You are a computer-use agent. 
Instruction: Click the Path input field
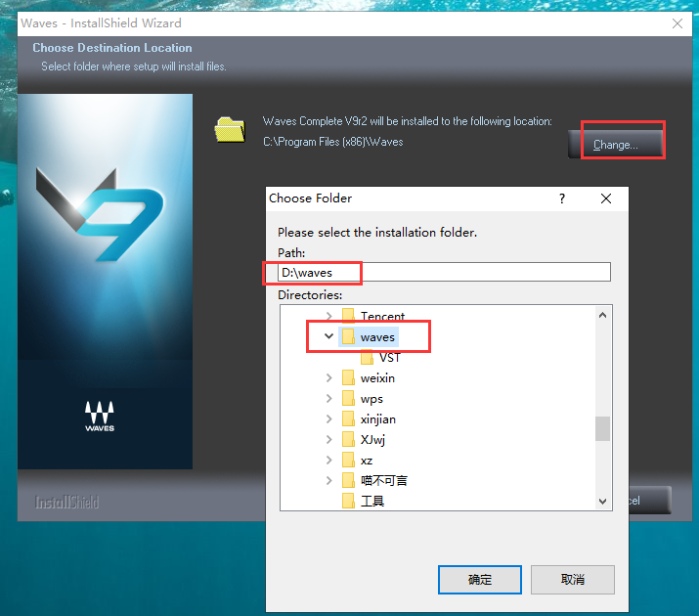pos(444,272)
